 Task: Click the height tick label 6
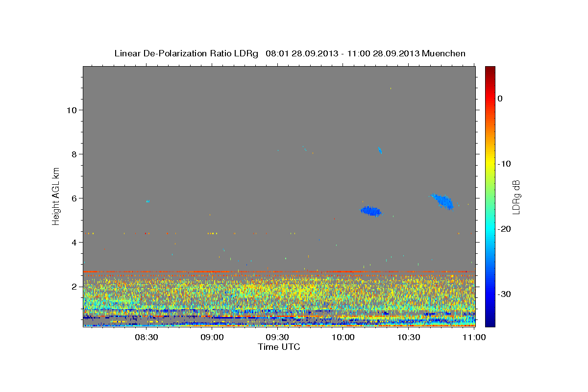[73, 198]
